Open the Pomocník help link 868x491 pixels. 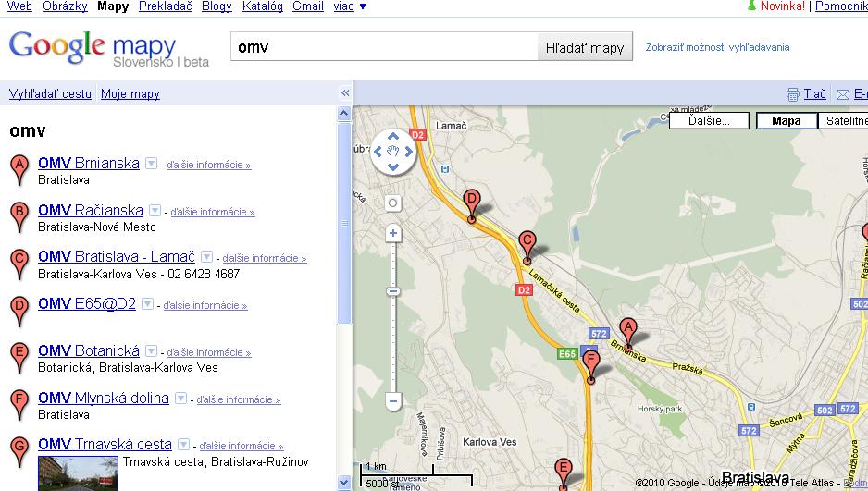841,6
